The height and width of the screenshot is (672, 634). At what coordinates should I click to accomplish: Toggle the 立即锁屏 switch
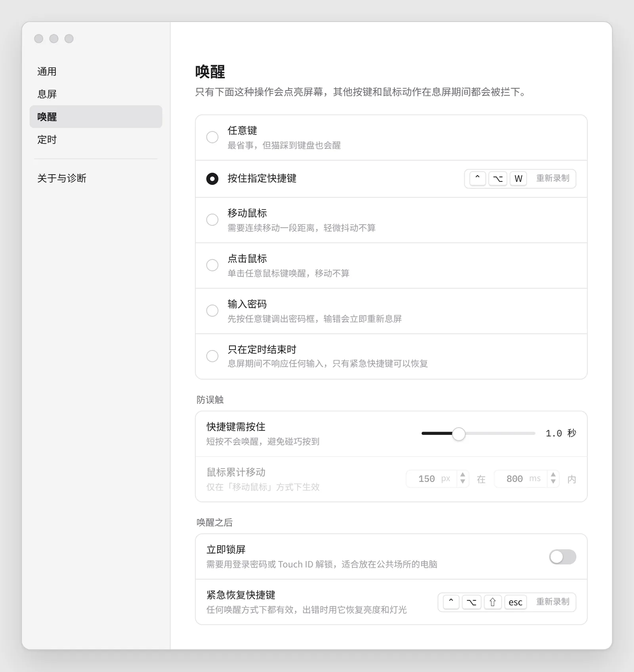(563, 557)
